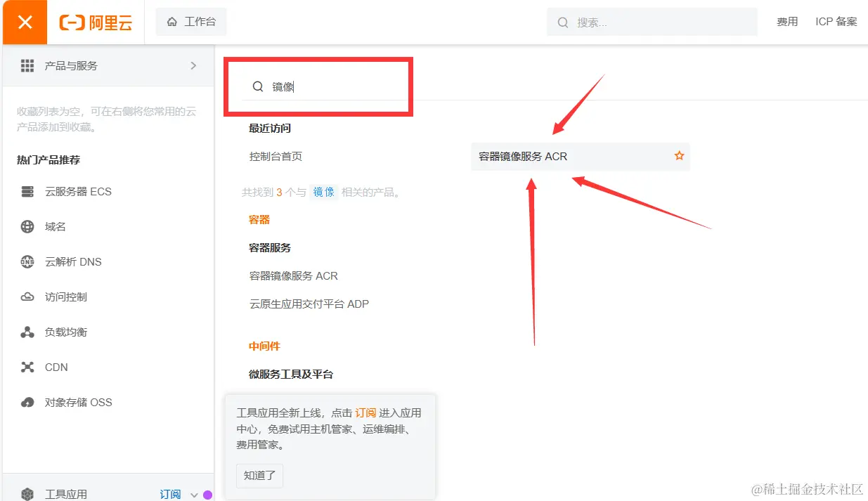The image size is (868, 501).
Task: Click the 负载均衡 icon
Action: pyautogui.click(x=27, y=332)
